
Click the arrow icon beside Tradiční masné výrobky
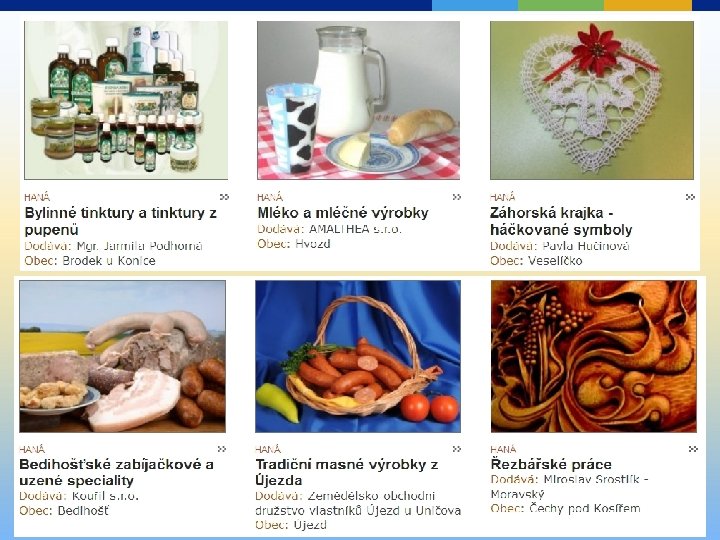point(456,449)
